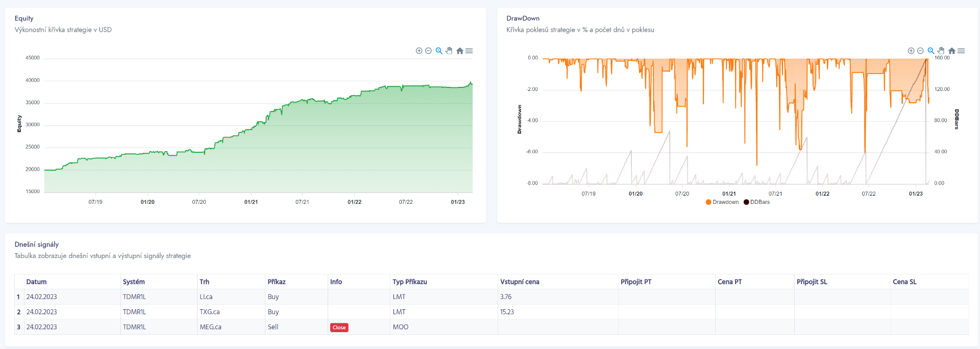The image size is (980, 349).
Task: Select the selection zoom tool on Equity chart
Action: point(439,51)
